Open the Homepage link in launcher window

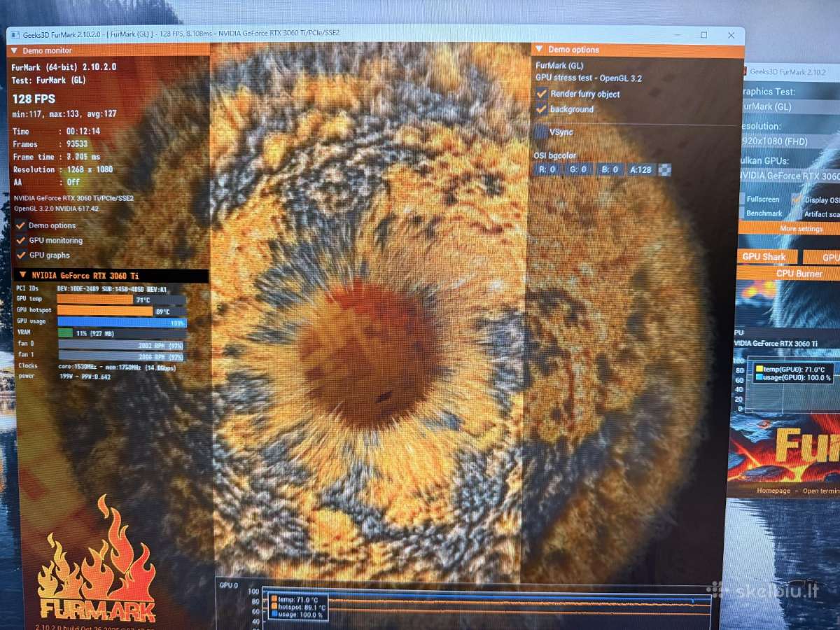773,491
